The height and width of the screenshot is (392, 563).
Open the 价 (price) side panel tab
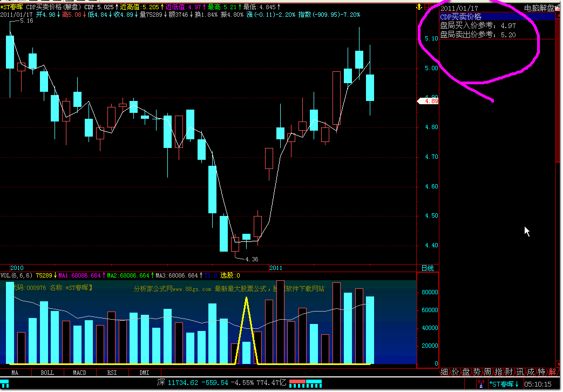[455, 372]
